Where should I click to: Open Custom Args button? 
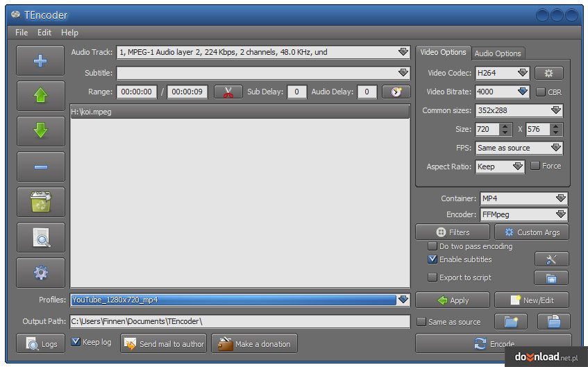coord(532,232)
